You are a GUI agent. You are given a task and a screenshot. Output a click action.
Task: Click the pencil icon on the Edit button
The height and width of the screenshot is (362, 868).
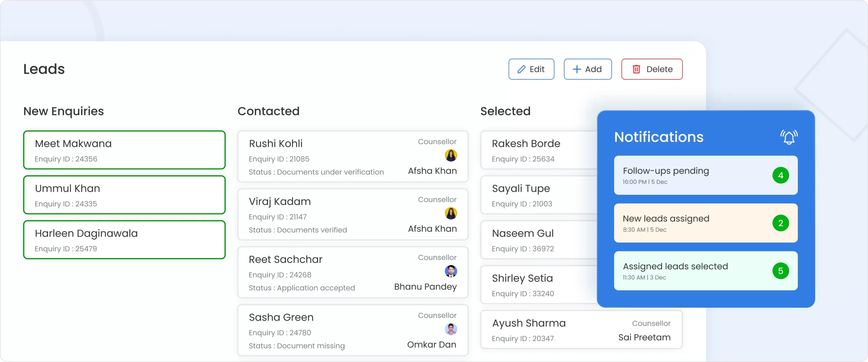point(522,69)
